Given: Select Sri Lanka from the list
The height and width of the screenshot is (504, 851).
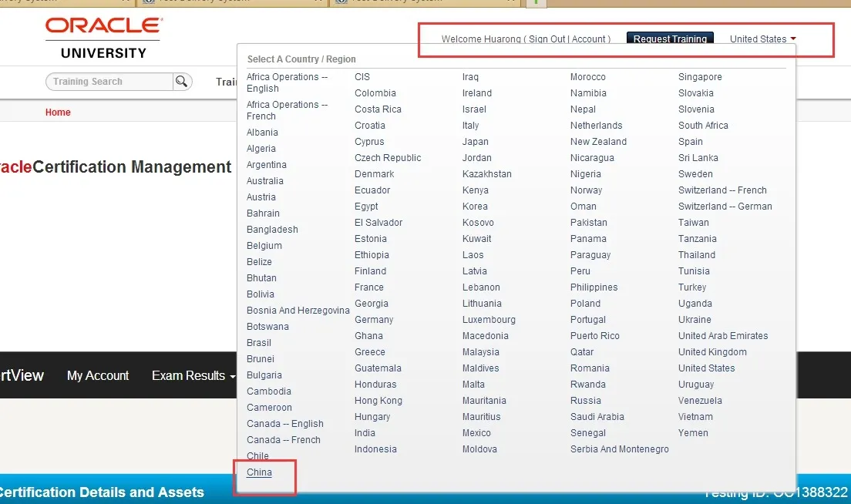Looking at the screenshot, I should pos(698,158).
